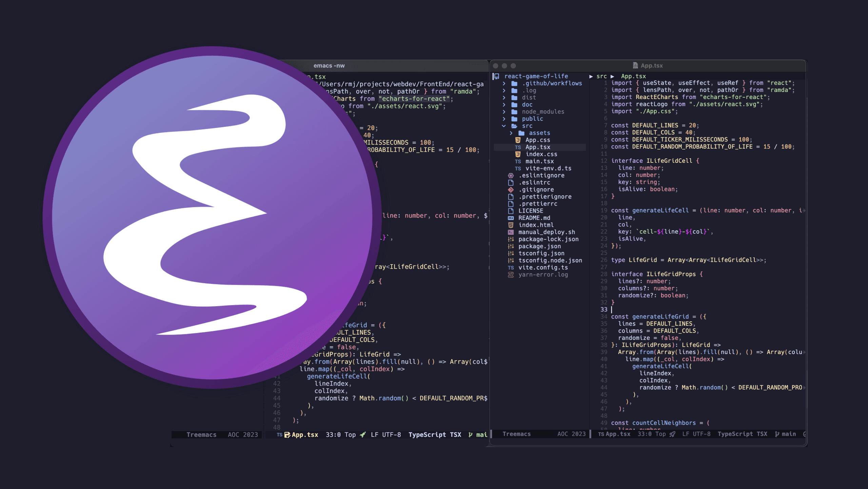Click the file icon next to LICENSE
The height and width of the screenshot is (489, 868).
click(511, 211)
